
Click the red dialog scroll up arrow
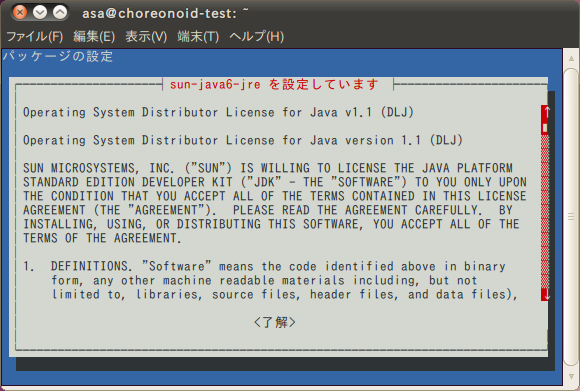pyautogui.click(x=546, y=111)
